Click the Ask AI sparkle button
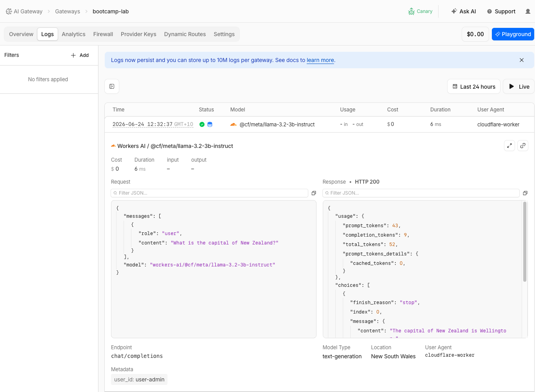Viewport: 535px width, 392px height. (x=464, y=11)
